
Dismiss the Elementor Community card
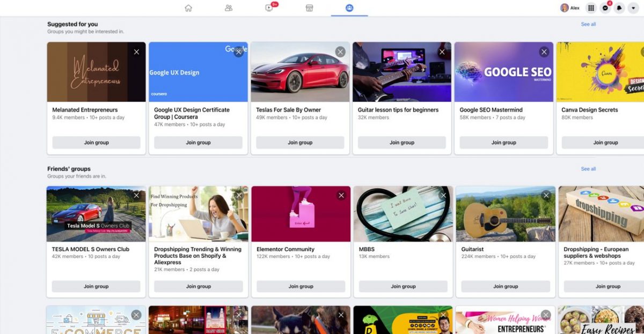pyautogui.click(x=341, y=196)
